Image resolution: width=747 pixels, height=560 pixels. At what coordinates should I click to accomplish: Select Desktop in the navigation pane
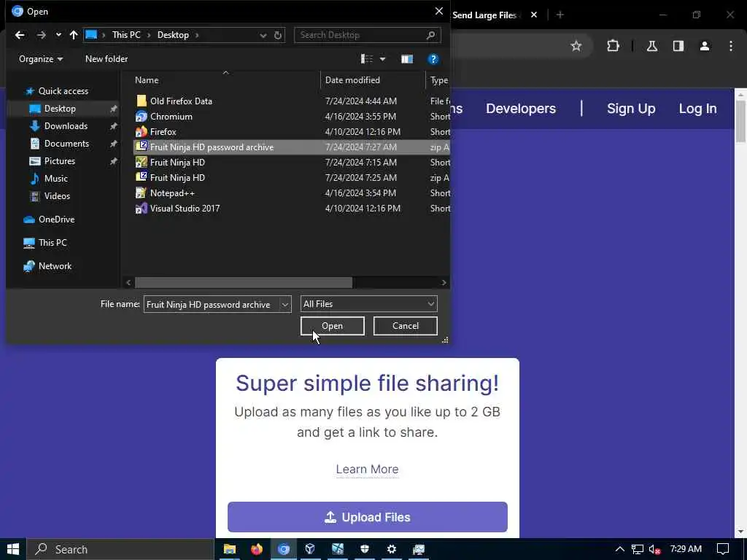[60, 109]
